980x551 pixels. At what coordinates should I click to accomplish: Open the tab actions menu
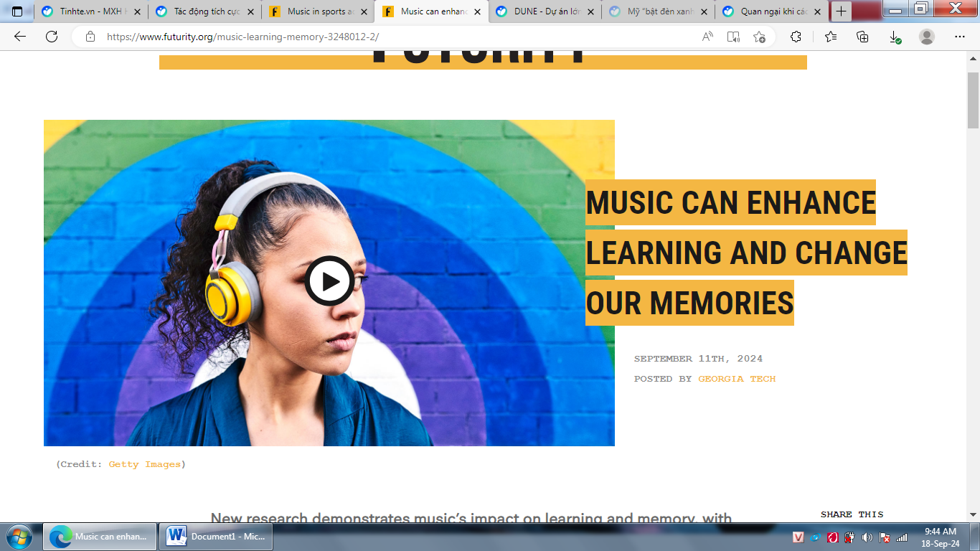click(17, 11)
